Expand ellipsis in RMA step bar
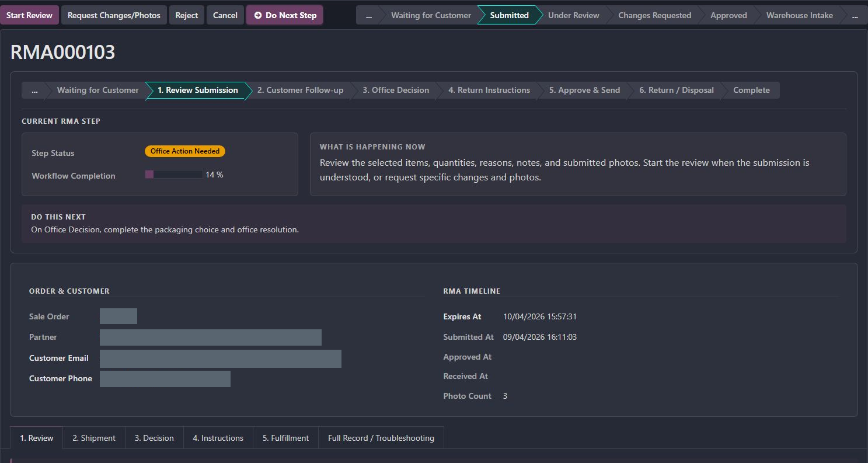This screenshot has width=868, height=463. [34, 90]
